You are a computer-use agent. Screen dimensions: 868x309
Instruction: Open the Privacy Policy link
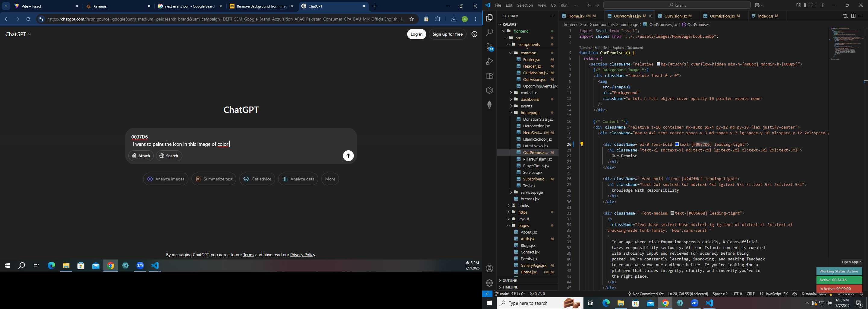pyautogui.click(x=303, y=255)
